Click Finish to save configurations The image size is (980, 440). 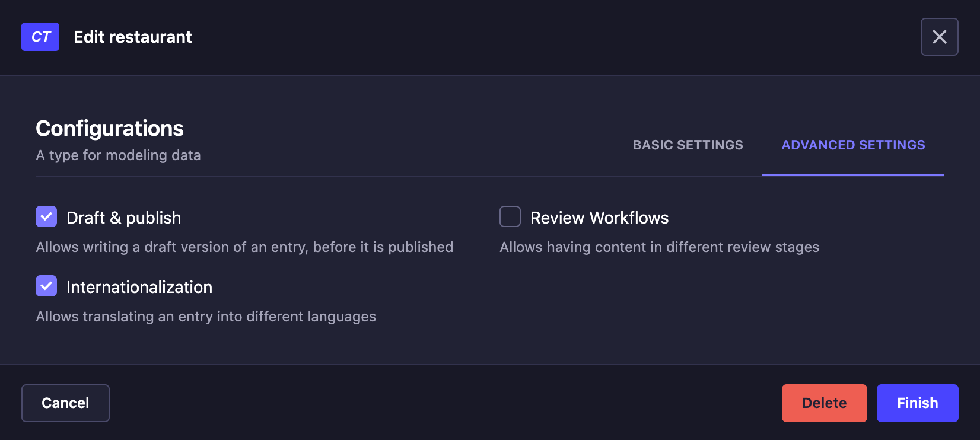tap(917, 403)
